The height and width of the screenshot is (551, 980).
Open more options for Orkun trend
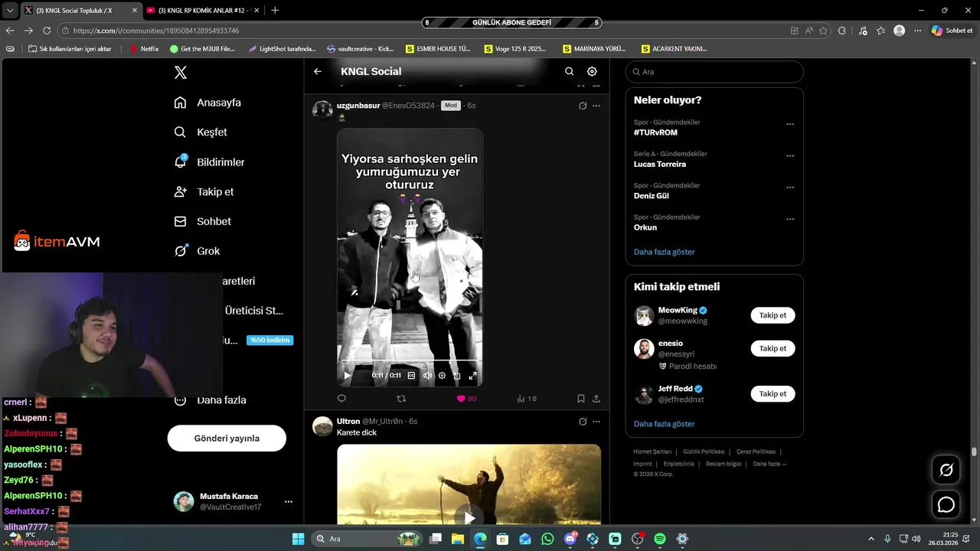[x=790, y=219]
